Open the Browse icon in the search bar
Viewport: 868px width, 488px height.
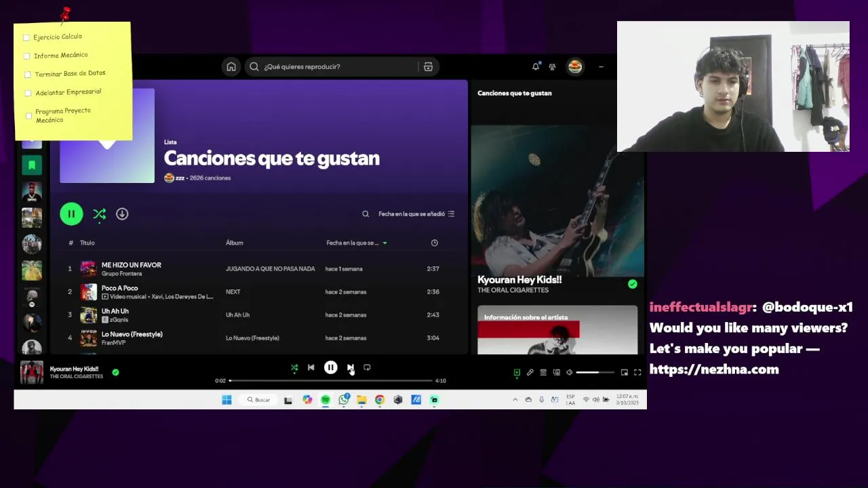pos(428,66)
